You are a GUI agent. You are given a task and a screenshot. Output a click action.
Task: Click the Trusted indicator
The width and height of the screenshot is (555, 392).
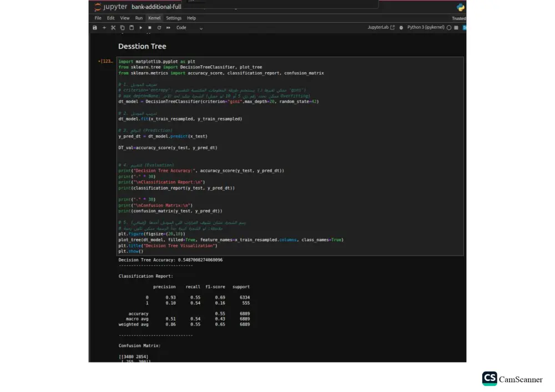pos(458,18)
